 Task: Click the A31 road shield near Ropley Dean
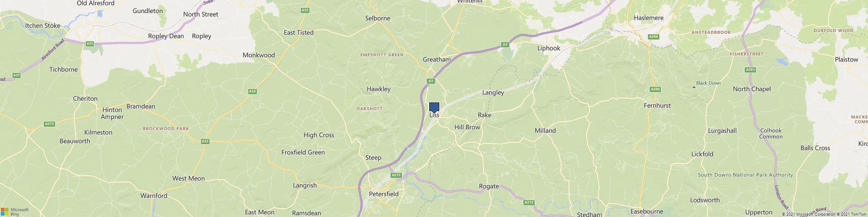coord(89,43)
